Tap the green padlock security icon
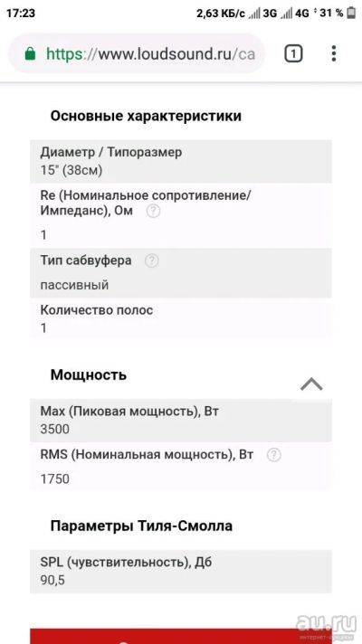 (30, 53)
